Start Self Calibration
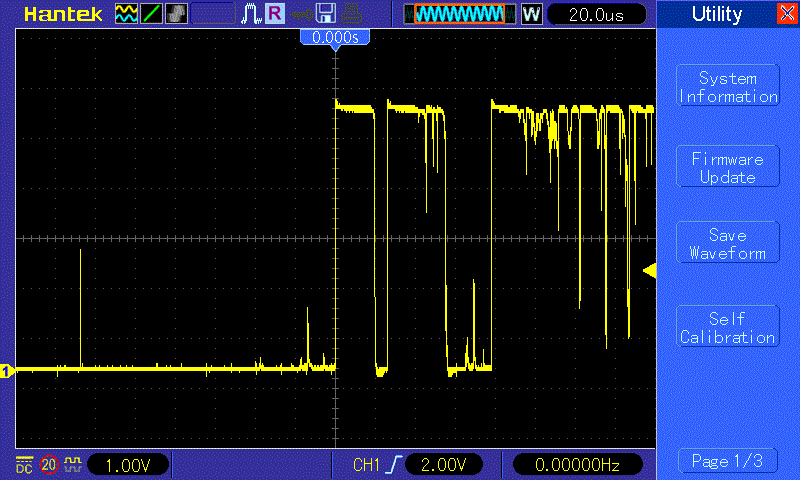 point(728,326)
